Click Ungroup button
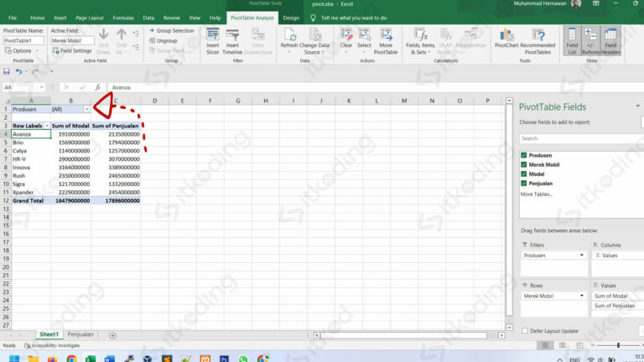Viewport: 644px width, 362px height. click(163, 40)
